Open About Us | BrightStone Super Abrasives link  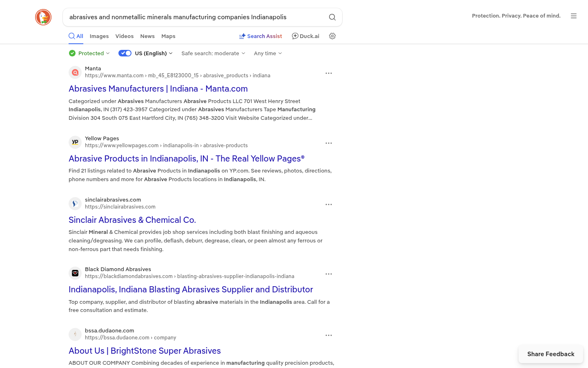click(145, 351)
